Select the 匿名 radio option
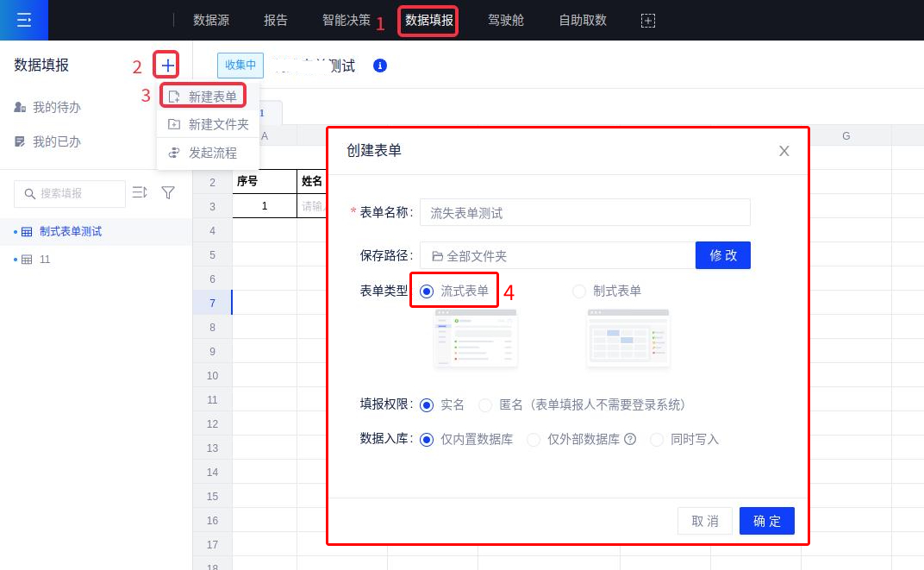The width and height of the screenshot is (924, 570). 485,404
